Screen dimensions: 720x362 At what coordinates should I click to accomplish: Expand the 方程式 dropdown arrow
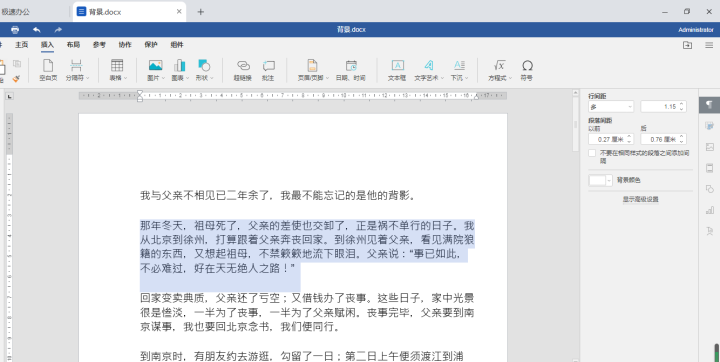[510, 79]
